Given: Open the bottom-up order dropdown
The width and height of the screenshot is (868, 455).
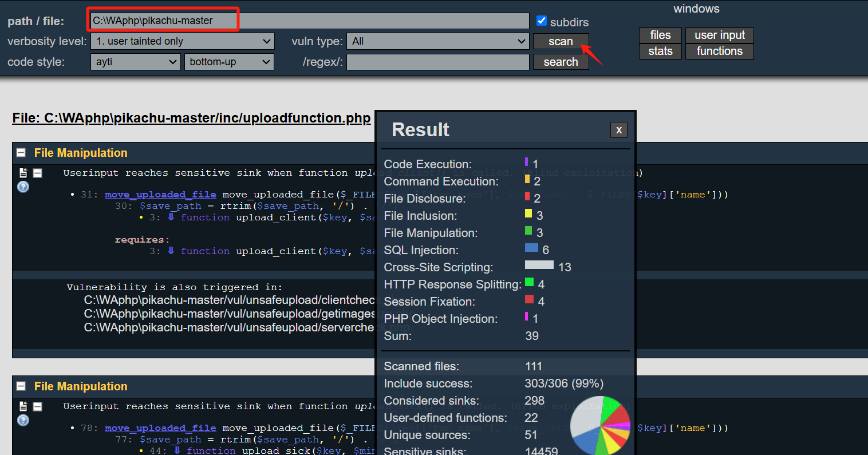Looking at the screenshot, I should 229,62.
